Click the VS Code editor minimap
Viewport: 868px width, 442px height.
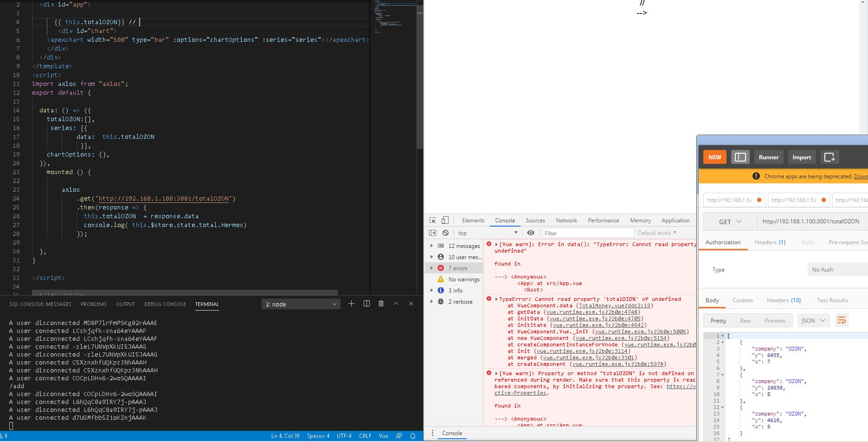(393, 147)
